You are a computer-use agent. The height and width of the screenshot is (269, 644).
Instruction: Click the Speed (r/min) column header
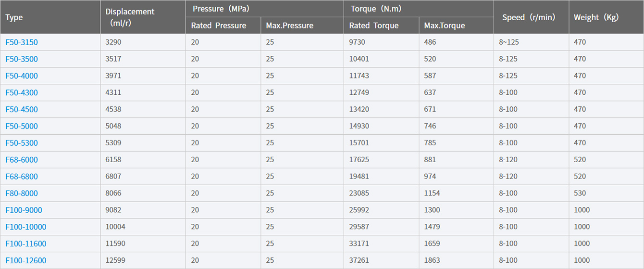point(529,17)
